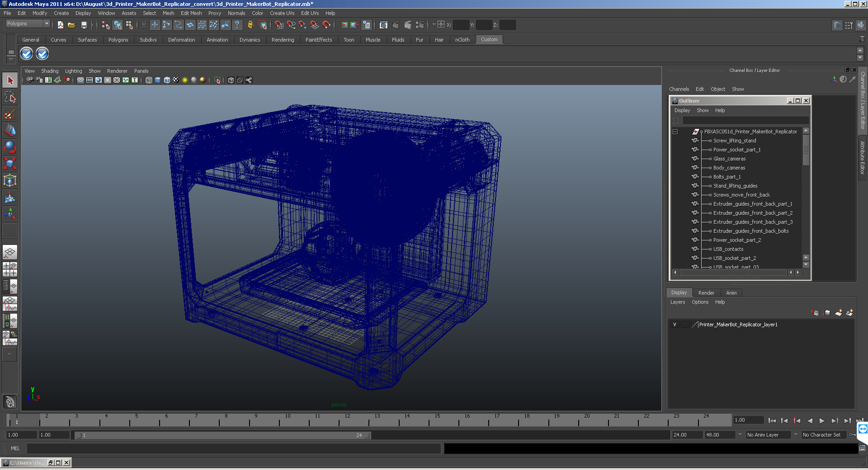This screenshot has height=470, width=868.
Task: Click first checkmark shelf button
Action: pos(27,54)
